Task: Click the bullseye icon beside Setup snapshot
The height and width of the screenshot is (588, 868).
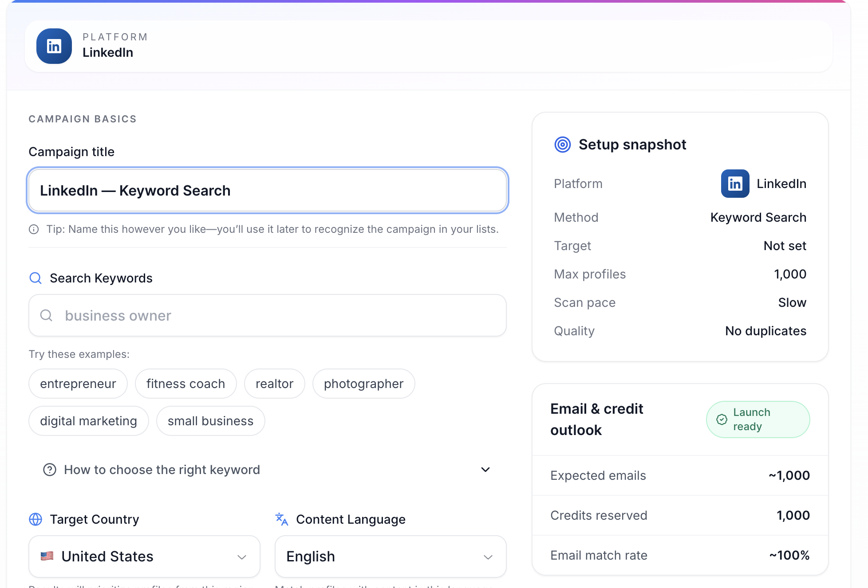Action: (x=562, y=144)
